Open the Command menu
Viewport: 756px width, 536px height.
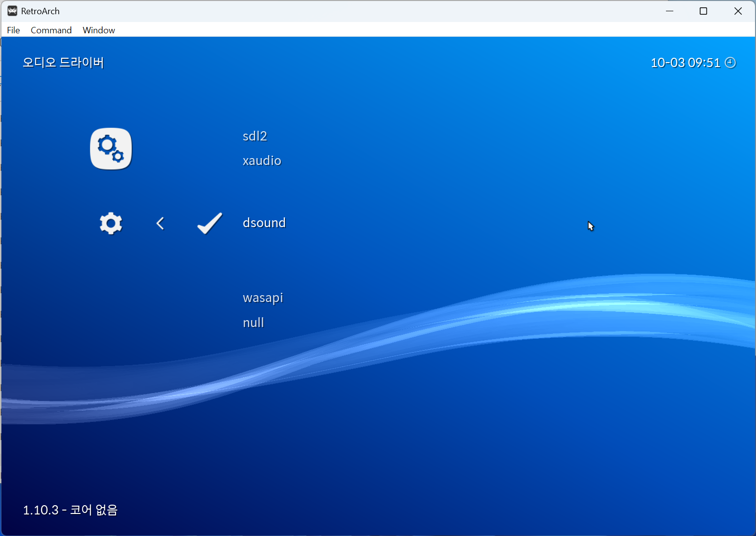(51, 30)
